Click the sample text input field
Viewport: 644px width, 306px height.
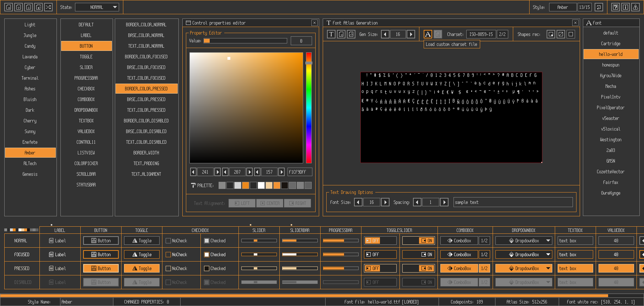coord(513,202)
